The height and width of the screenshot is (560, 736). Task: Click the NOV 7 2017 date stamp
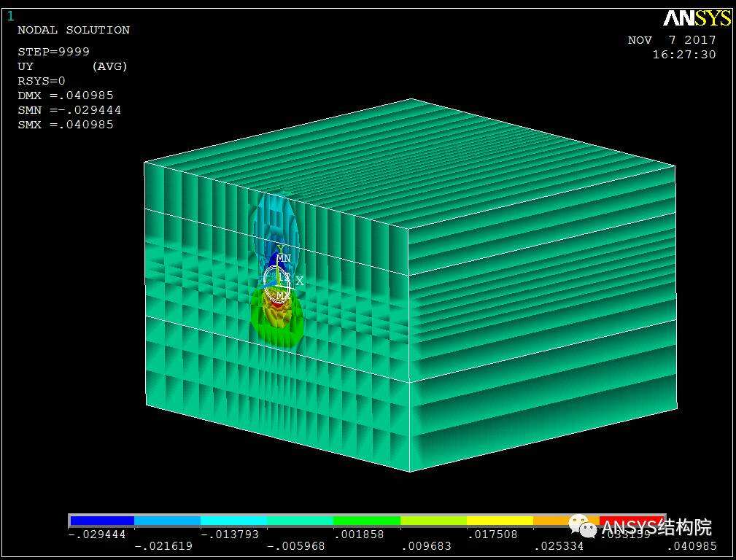(672, 40)
